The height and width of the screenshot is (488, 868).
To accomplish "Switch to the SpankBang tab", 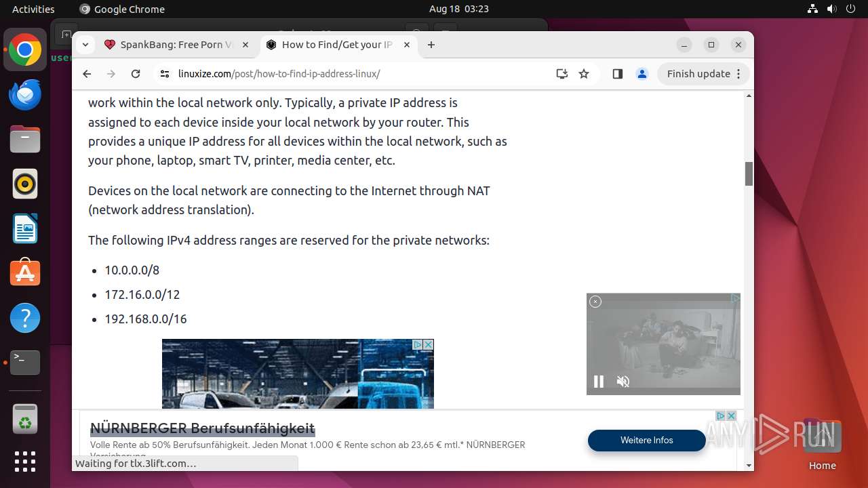I will [177, 45].
